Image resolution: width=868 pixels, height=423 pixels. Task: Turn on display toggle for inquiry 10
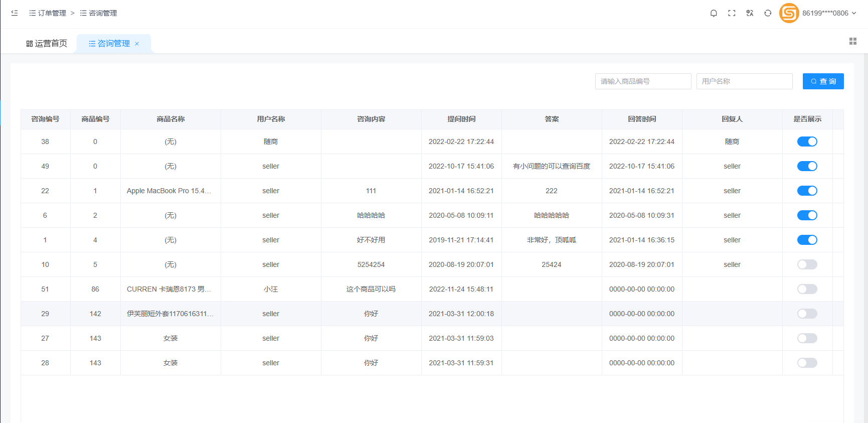click(807, 264)
